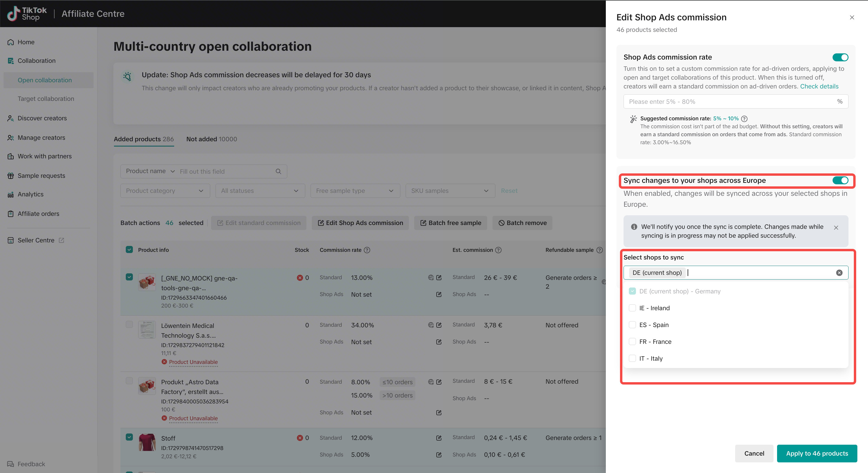Click Apply to 46 products button
The height and width of the screenshot is (473, 868).
[817, 454]
